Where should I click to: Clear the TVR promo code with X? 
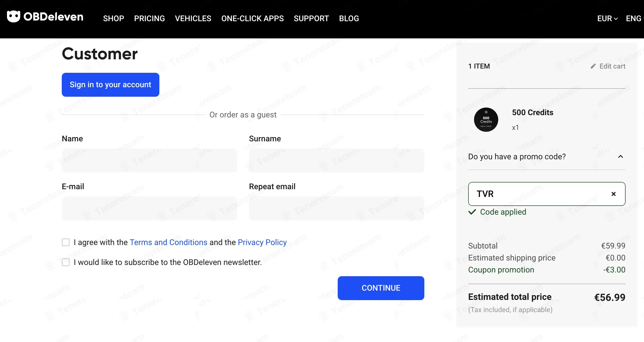[x=613, y=194]
